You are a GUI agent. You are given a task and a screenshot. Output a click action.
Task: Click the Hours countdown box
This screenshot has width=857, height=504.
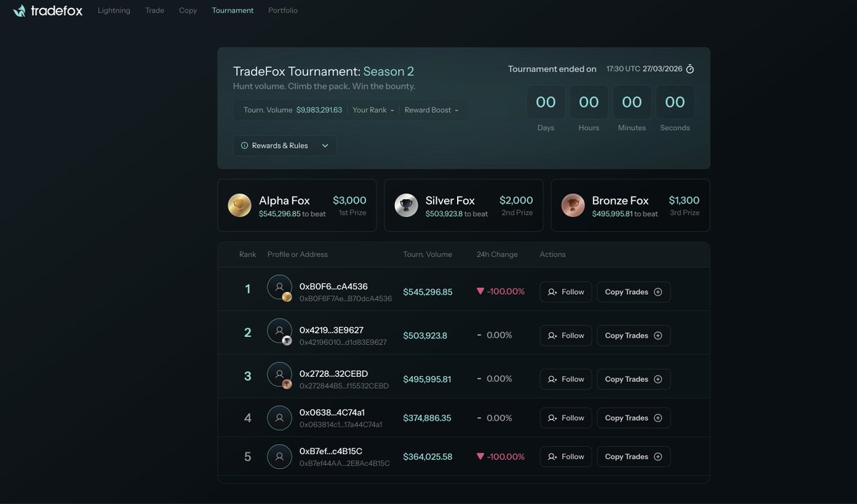coord(588,102)
